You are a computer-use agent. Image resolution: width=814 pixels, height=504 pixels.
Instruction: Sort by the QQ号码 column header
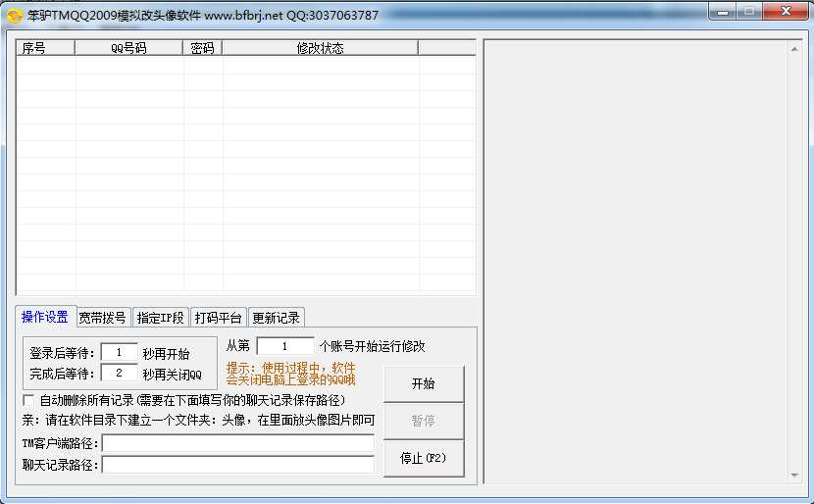click(x=128, y=48)
